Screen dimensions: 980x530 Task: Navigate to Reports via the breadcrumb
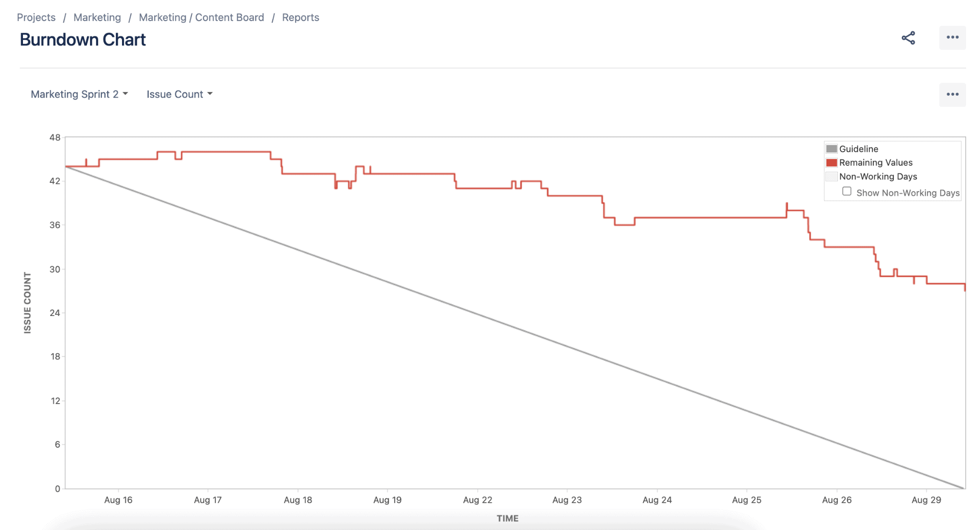click(301, 17)
